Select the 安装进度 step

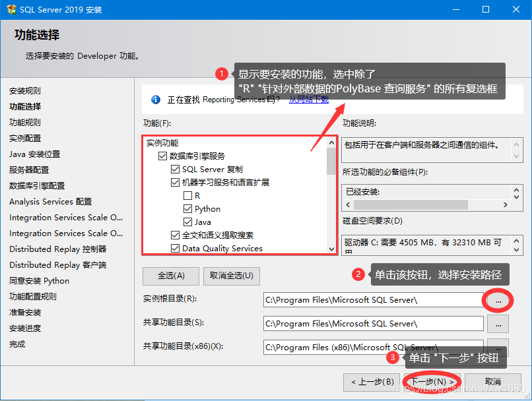(x=25, y=328)
